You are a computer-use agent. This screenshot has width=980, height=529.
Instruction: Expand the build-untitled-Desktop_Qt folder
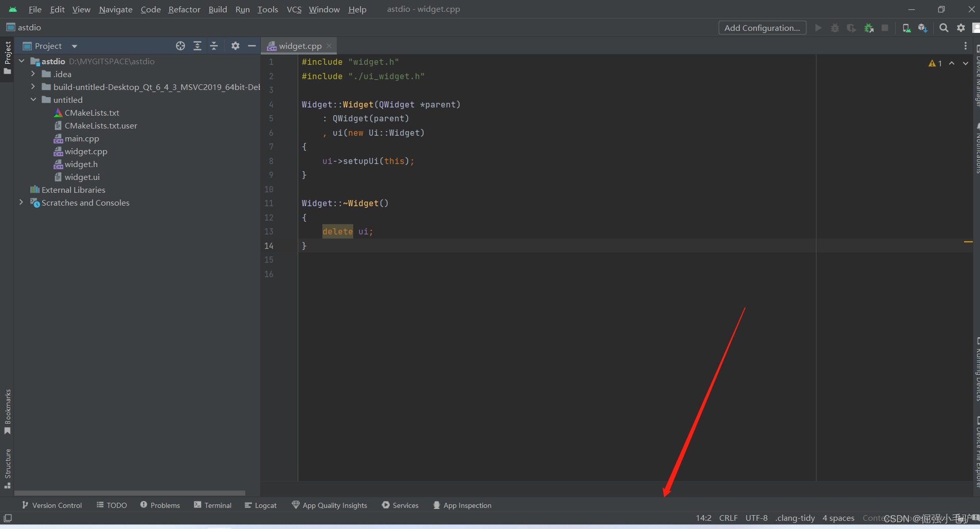pyautogui.click(x=33, y=87)
